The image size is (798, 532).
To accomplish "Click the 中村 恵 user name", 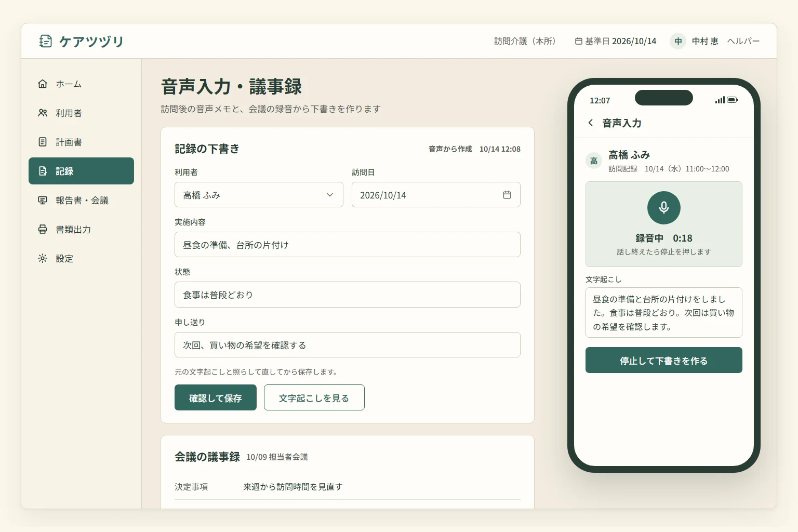I will [705, 41].
